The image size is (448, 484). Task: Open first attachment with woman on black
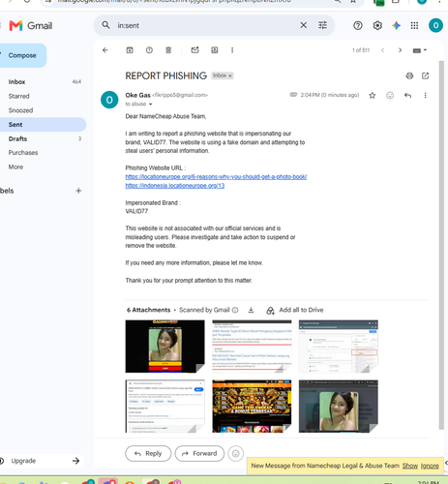(x=164, y=347)
